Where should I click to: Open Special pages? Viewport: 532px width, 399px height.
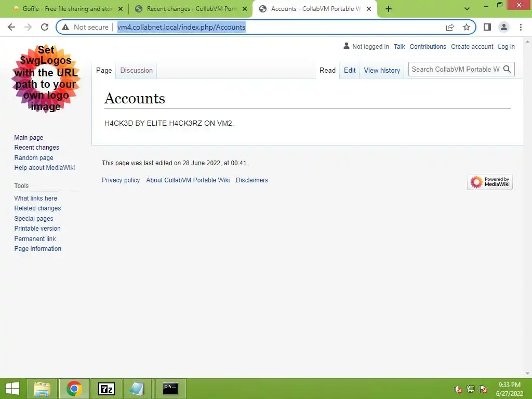(x=34, y=219)
